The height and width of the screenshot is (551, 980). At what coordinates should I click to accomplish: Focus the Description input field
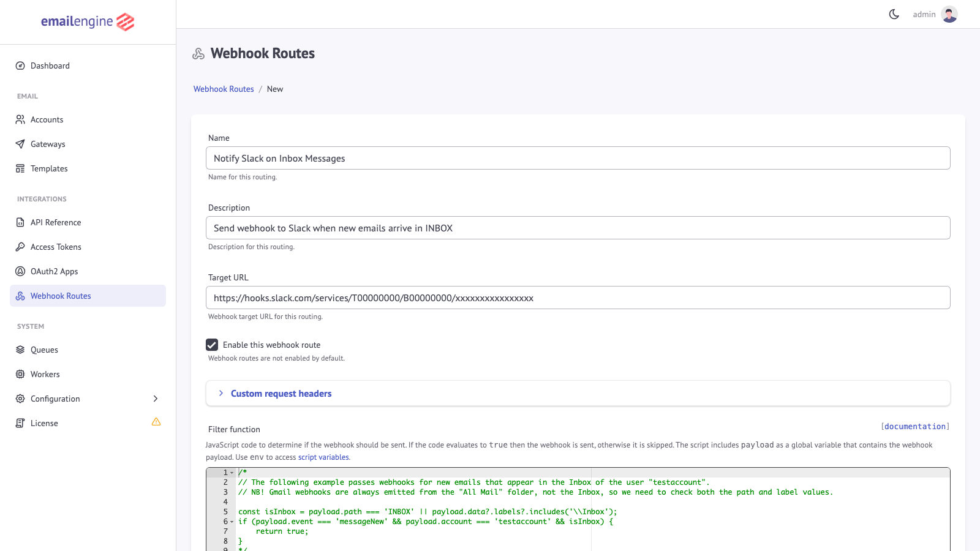pyautogui.click(x=578, y=228)
